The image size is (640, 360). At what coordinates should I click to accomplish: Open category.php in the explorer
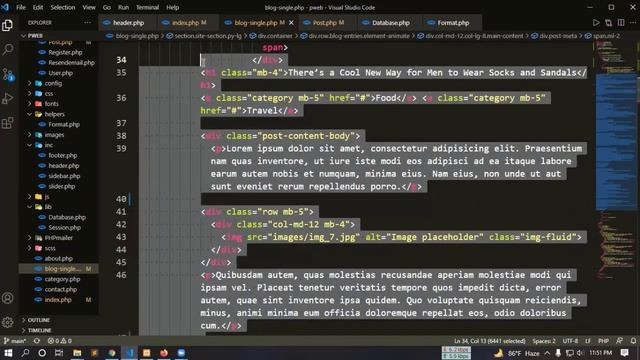click(x=62, y=279)
